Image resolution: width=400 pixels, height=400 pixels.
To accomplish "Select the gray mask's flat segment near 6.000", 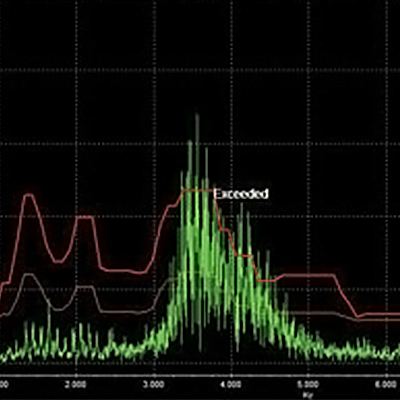I will (x=377, y=320).
